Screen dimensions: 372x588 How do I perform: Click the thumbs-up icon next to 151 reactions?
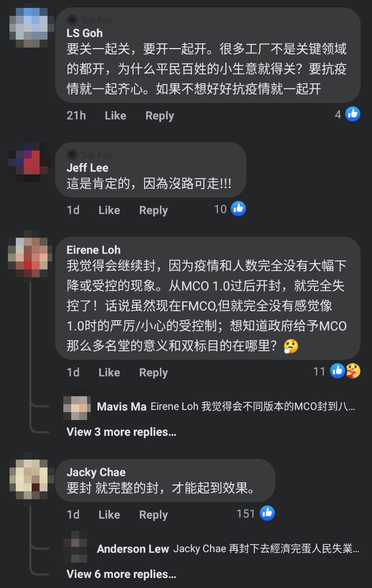coord(267,513)
